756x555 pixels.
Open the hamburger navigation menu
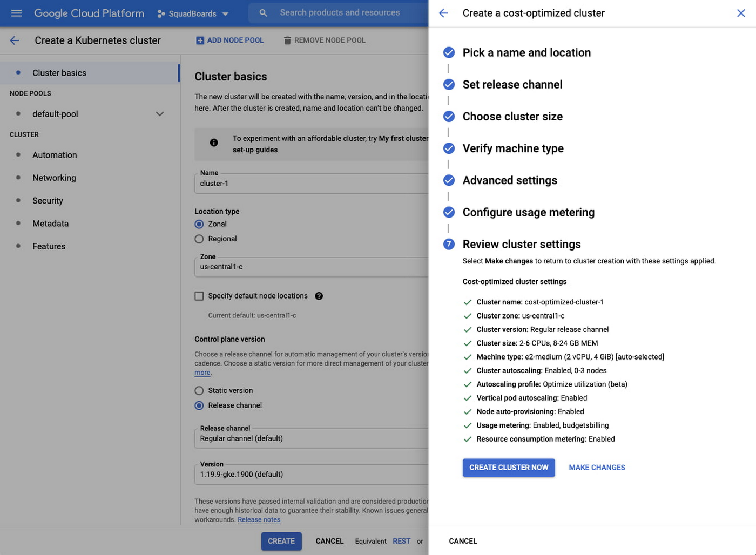tap(17, 13)
